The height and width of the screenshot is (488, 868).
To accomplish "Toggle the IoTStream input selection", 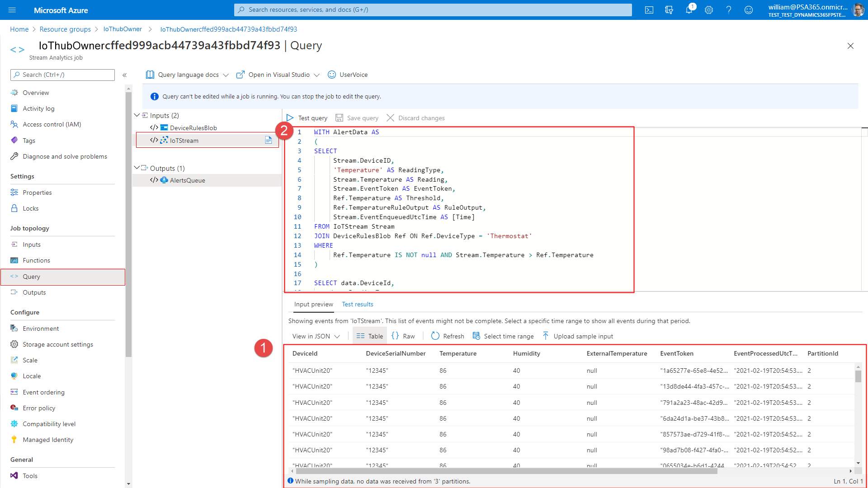I will pyautogui.click(x=184, y=140).
